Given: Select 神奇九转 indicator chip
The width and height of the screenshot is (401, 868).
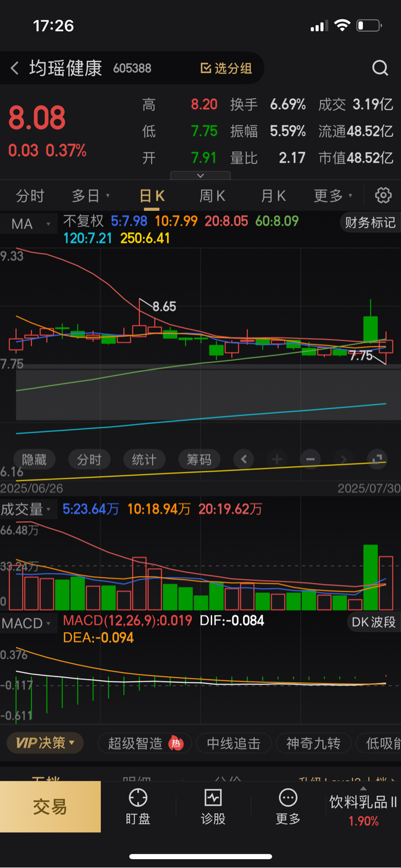Looking at the screenshot, I should tap(313, 743).
